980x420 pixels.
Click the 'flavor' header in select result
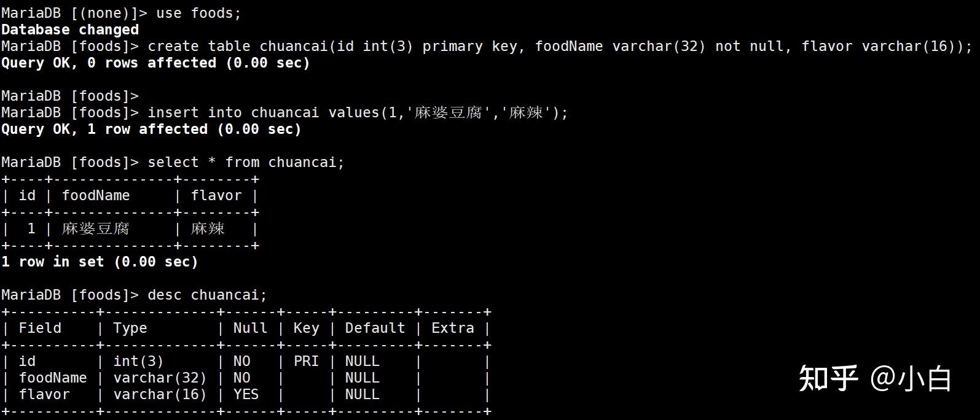pos(216,195)
